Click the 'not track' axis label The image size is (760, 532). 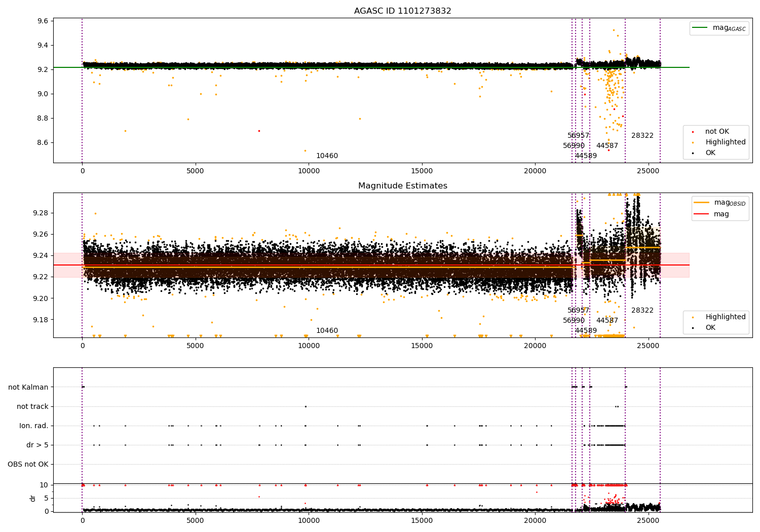pos(32,407)
